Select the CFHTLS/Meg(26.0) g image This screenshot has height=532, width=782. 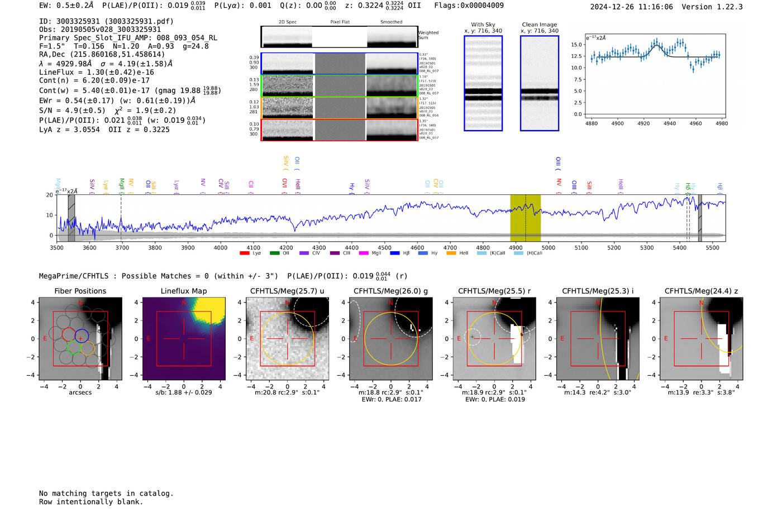[391, 339]
